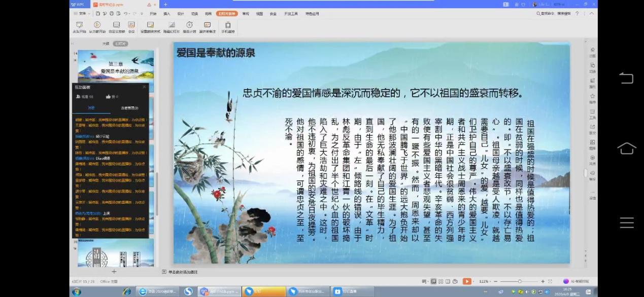Click the help question mark icon at top right
Image resolution: width=644 pixels, height=297 pixels.
577,14
